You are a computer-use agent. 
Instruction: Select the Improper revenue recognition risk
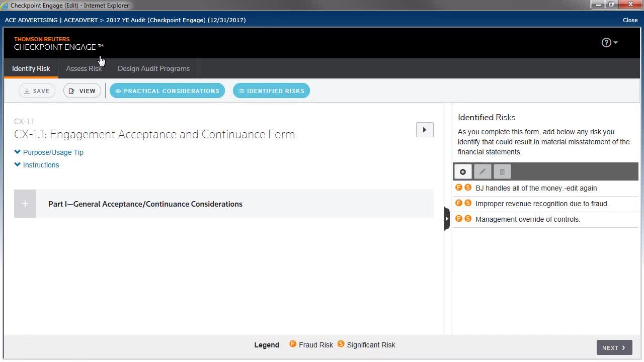coord(542,204)
